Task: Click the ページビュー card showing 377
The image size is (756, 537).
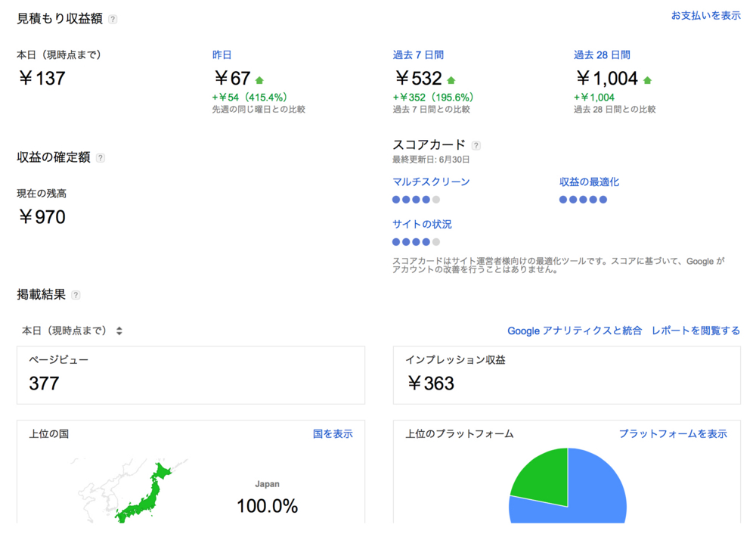Action: (x=191, y=374)
